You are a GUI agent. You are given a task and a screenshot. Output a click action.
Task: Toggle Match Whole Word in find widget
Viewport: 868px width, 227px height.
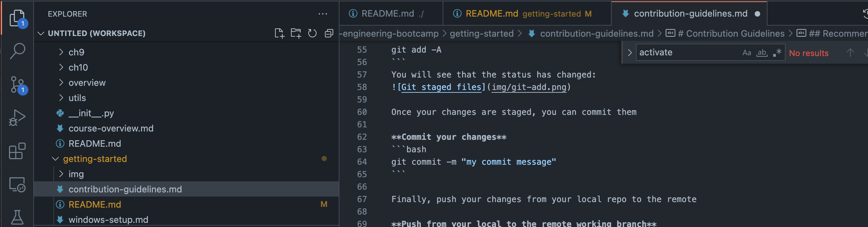pyautogui.click(x=762, y=53)
